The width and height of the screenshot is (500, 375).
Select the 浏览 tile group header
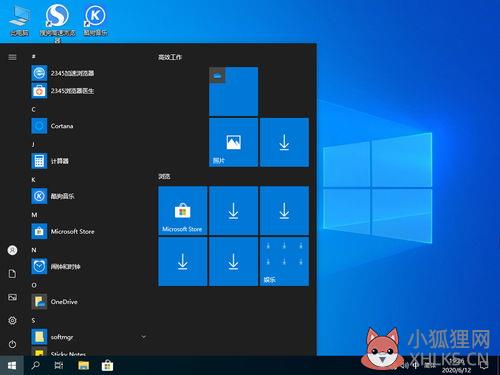[x=164, y=176]
